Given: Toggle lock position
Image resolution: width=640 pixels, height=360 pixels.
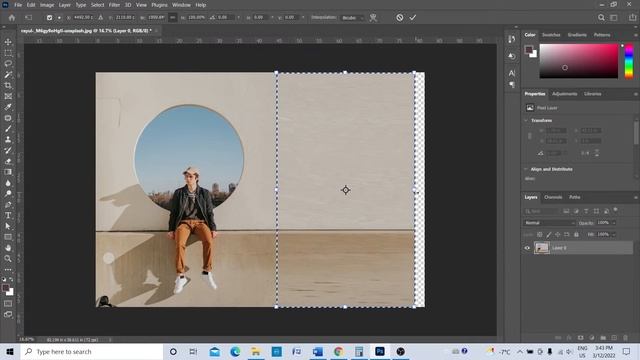Looking at the screenshot, I should click(x=558, y=235).
